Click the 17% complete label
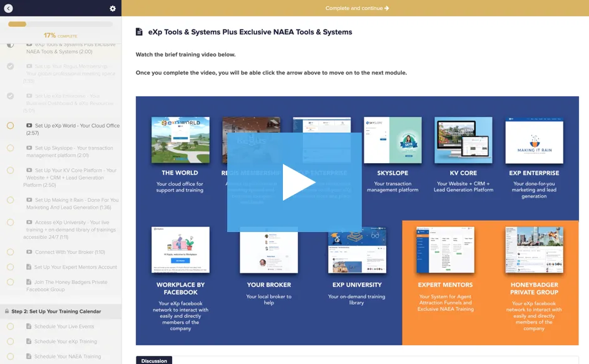 pyautogui.click(x=60, y=35)
